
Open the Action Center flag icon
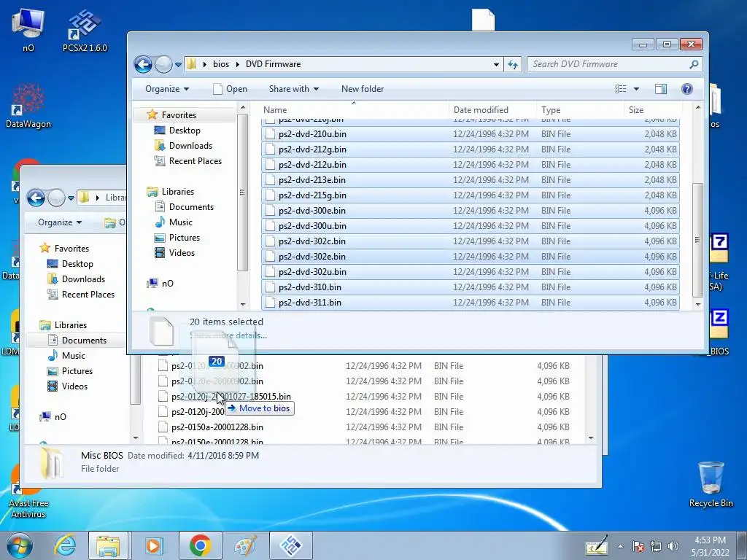click(x=638, y=546)
